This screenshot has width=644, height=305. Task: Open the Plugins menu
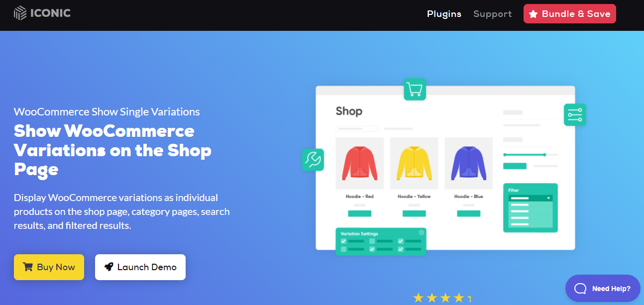tap(444, 14)
